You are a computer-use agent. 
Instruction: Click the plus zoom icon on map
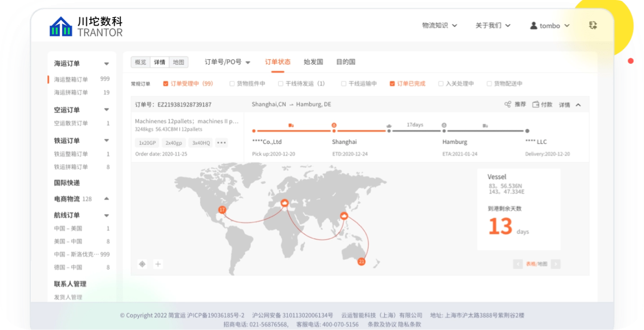[158, 264]
